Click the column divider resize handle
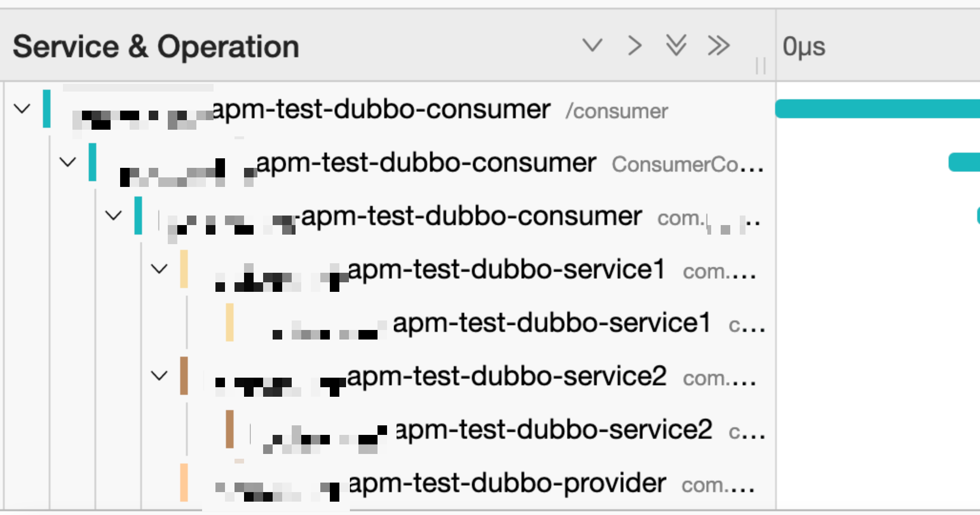This screenshot has height=515, width=980. click(761, 66)
